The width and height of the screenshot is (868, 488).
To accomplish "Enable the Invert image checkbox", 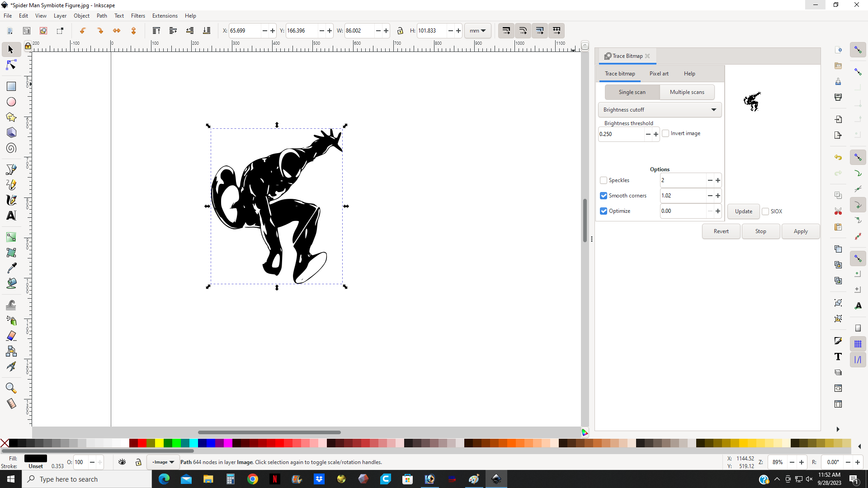I will click(x=665, y=133).
